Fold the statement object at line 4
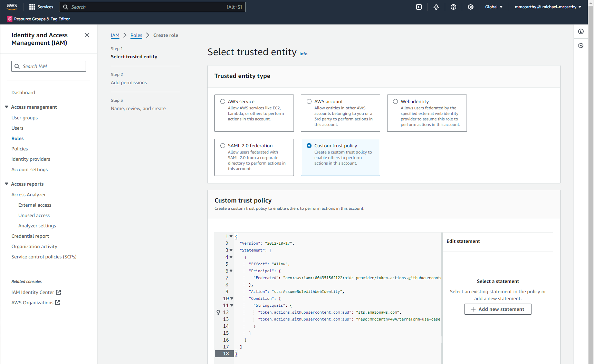The width and height of the screenshot is (594, 364). tap(231, 257)
